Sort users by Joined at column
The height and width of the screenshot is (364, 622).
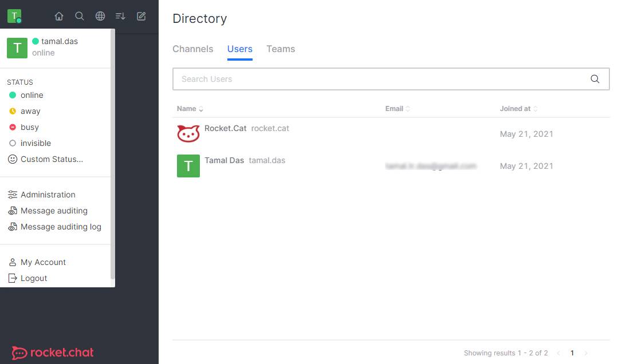pos(518,109)
